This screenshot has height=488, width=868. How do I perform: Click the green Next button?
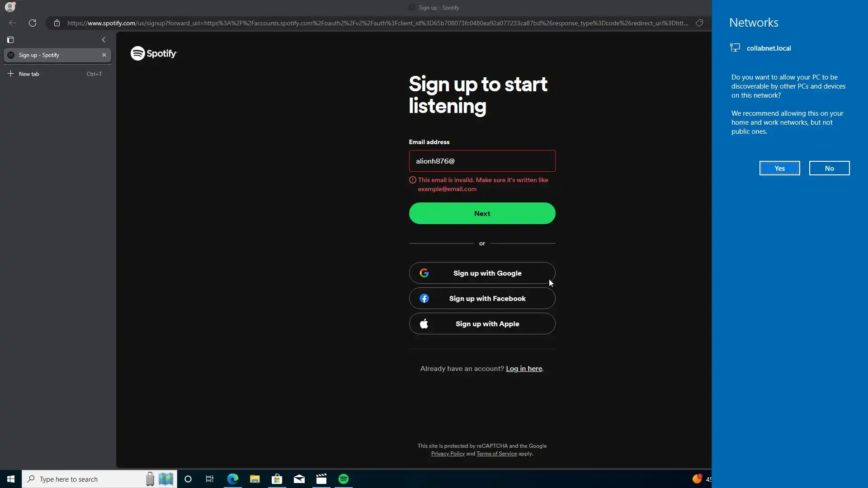482,213
